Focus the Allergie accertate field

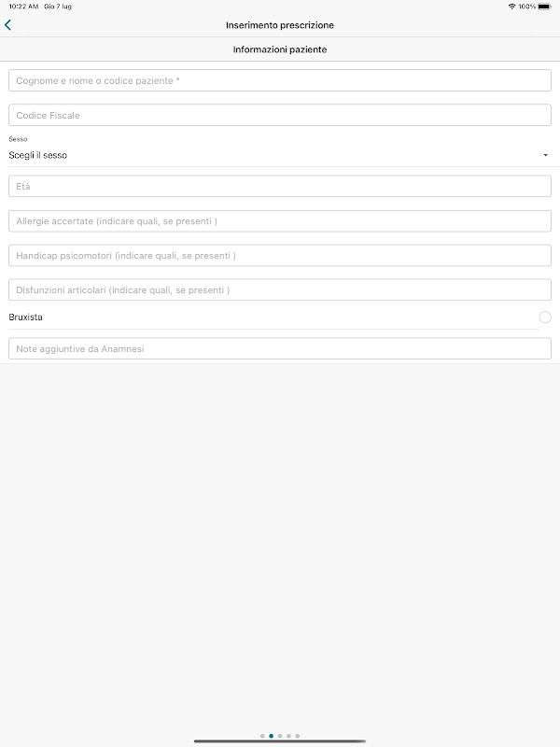coord(280,221)
